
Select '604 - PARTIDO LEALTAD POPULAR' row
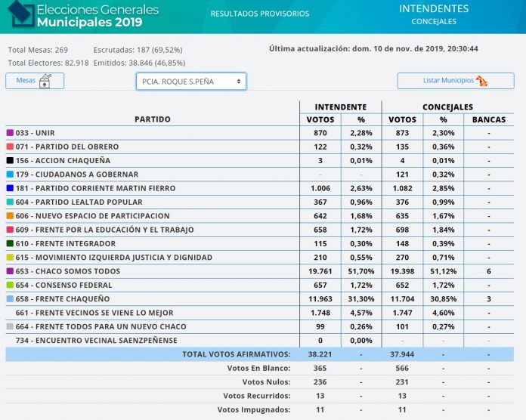pos(260,202)
